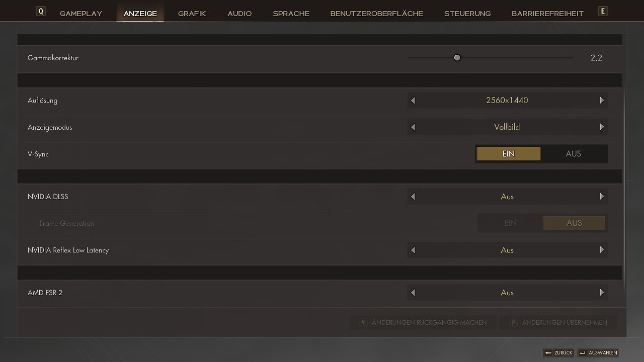Select the AMD FSR 2 label
The height and width of the screenshot is (362, 644).
tap(45, 293)
